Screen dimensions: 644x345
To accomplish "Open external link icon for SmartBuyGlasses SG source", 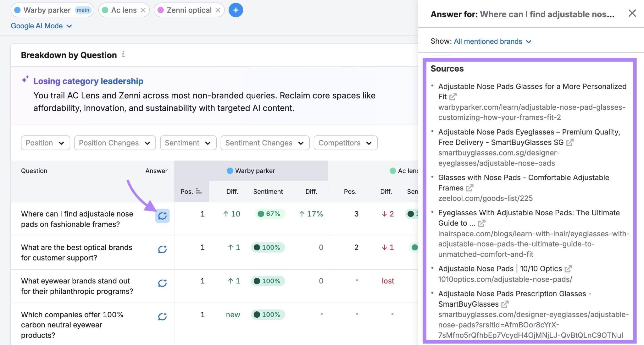I will pyautogui.click(x=570, y=142).
